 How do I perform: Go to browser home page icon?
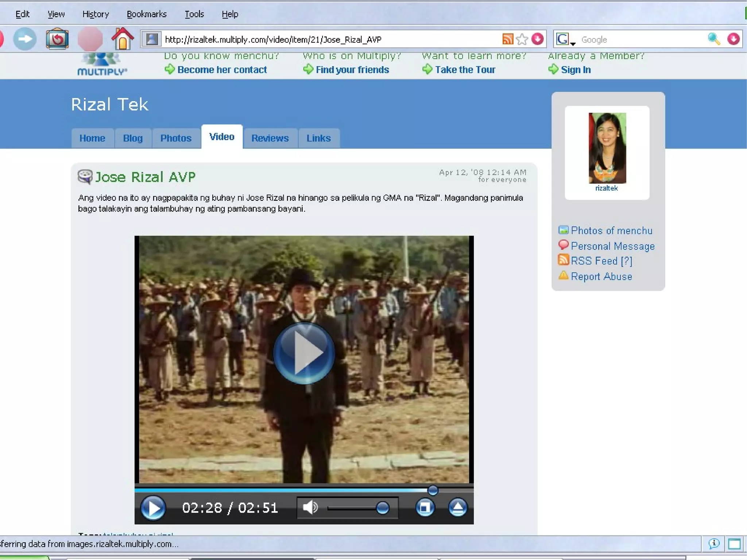[x=123, y=39]
